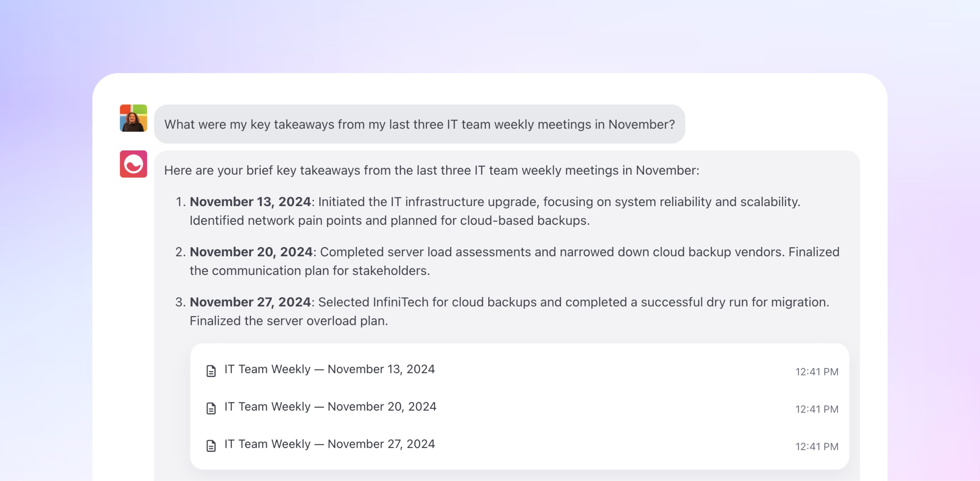Click the user's profile photo avatar
The height and width of the screenshot is (481, 980).
[x=133, y=118]
